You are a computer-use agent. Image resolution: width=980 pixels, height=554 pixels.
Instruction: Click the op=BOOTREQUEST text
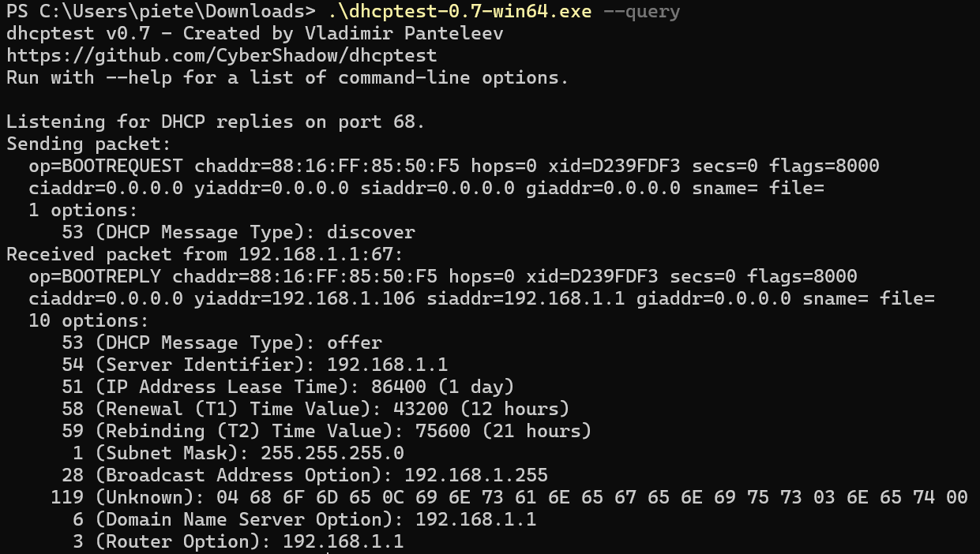point(106,166)
